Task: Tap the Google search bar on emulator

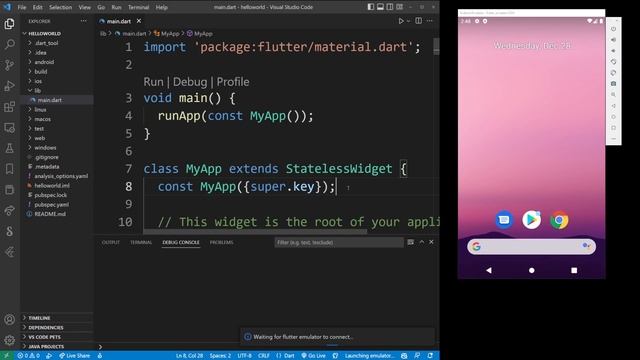Action: click(531, 247)
